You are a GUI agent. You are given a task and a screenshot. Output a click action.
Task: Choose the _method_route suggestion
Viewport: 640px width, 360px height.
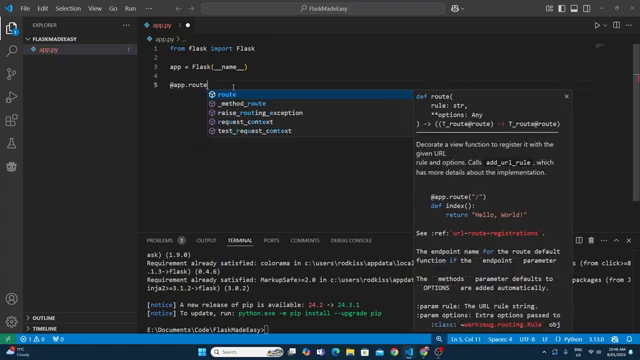pos(310,104)
